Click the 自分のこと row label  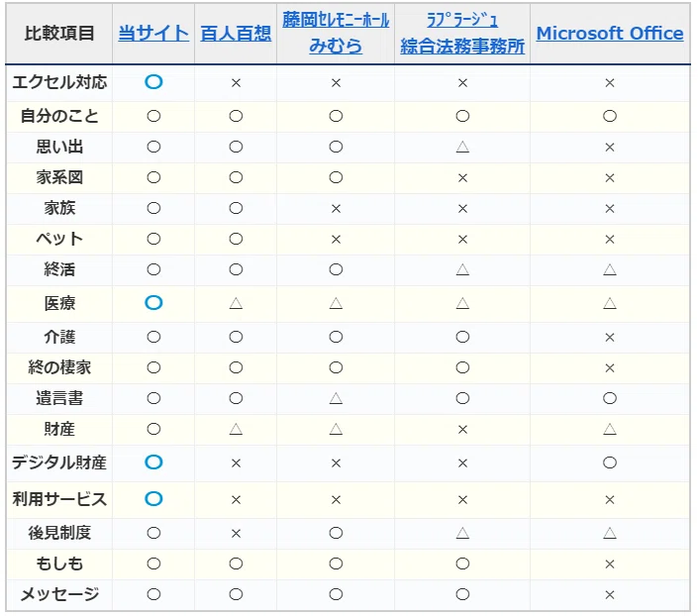coord(59,116)
